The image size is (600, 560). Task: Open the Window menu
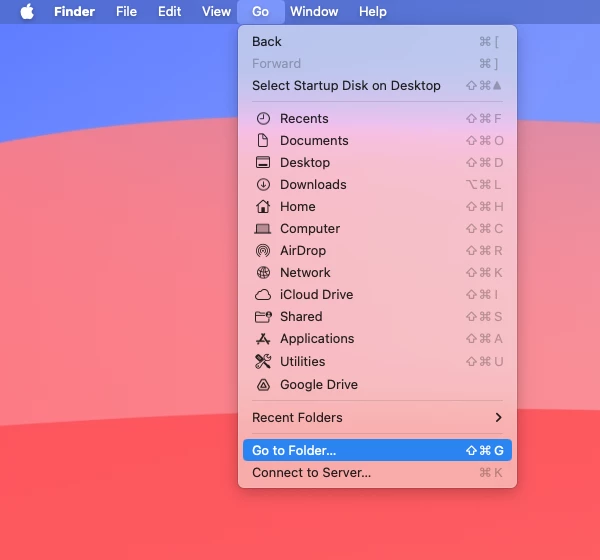click(314, 11)
